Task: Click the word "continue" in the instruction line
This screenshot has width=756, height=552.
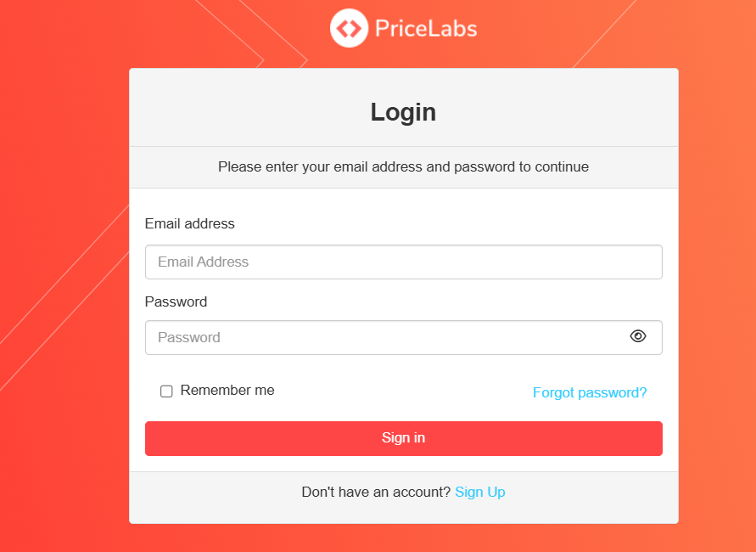Action: 562,167
